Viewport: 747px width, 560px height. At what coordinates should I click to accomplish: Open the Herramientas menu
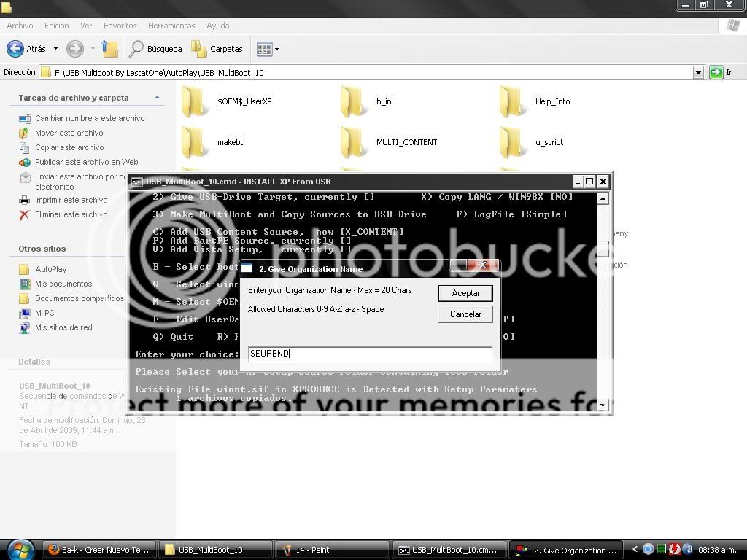point(171,26)
